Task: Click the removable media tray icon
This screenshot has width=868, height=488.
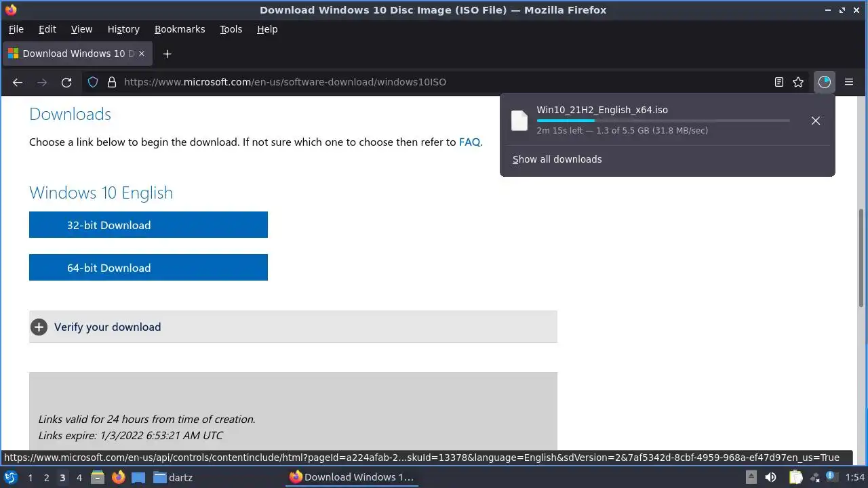Action: click(751, 477)
